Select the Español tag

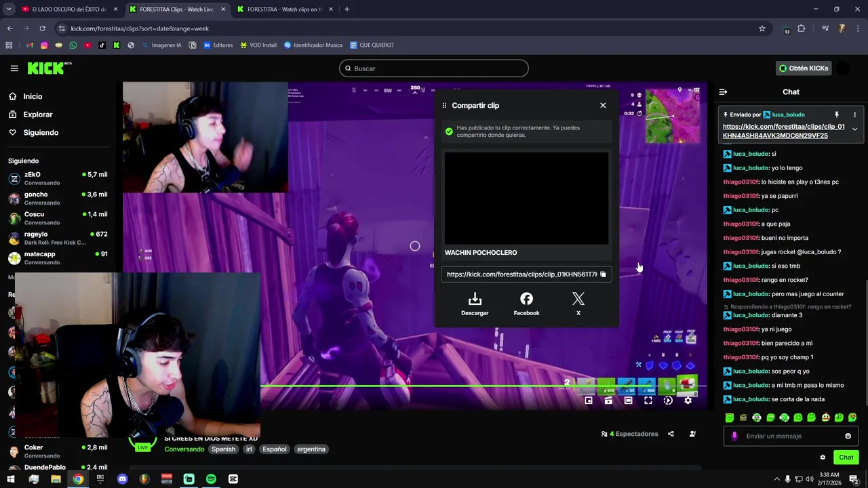(275, 449)
